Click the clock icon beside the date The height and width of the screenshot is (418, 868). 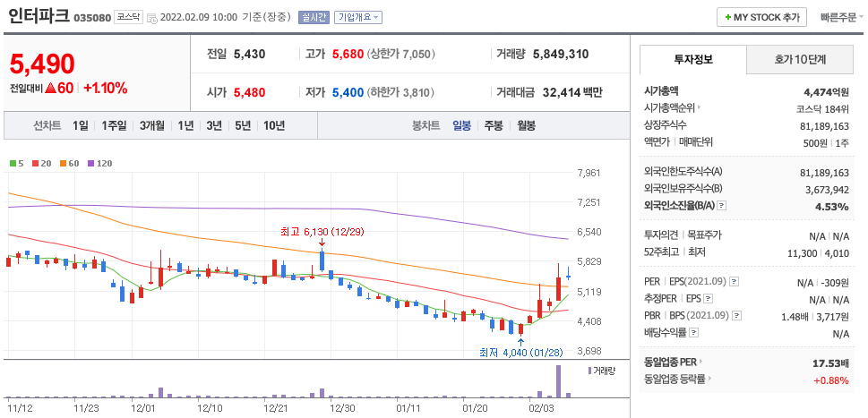click(152, 18)
